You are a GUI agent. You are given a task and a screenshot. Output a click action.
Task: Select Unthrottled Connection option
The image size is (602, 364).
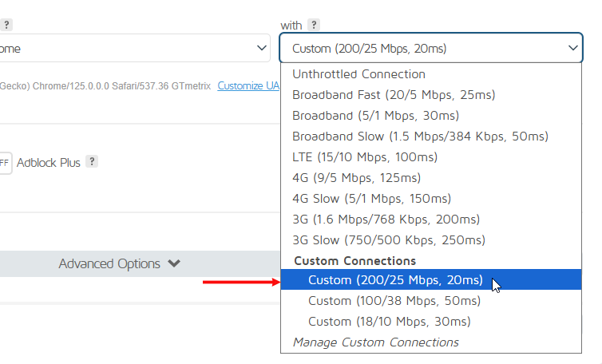pyautogui.click(x=358, y=74)
